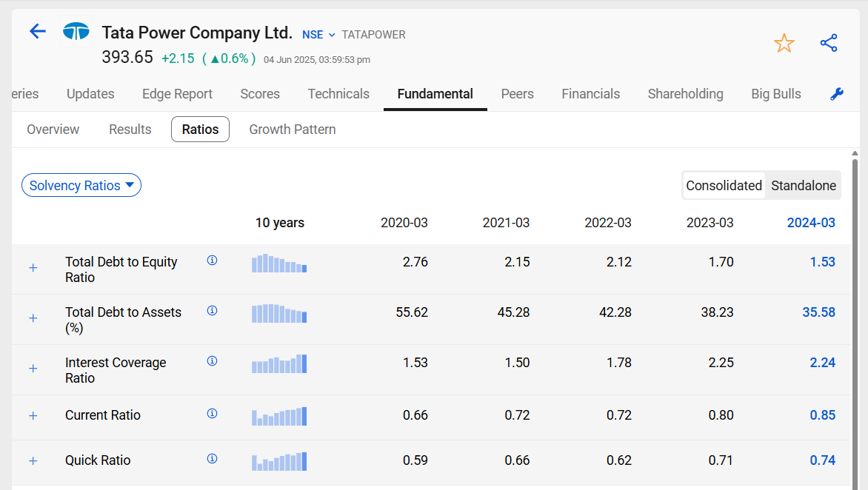Open the Edge Report tab
Viewport: 868px width, 490px height.
[x=177, y=94]
